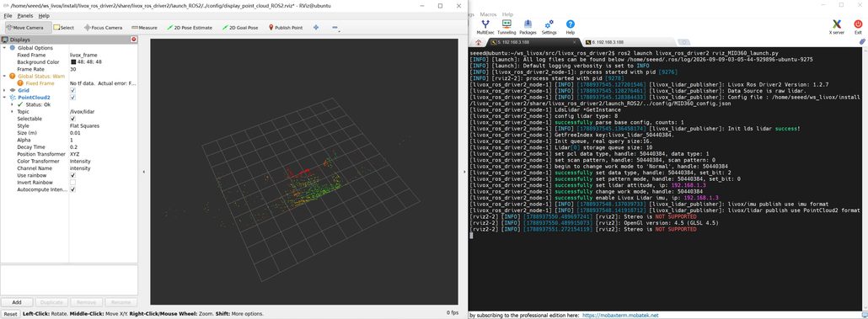Activate the Select tool in RViz toolbar

coord(64,28)
